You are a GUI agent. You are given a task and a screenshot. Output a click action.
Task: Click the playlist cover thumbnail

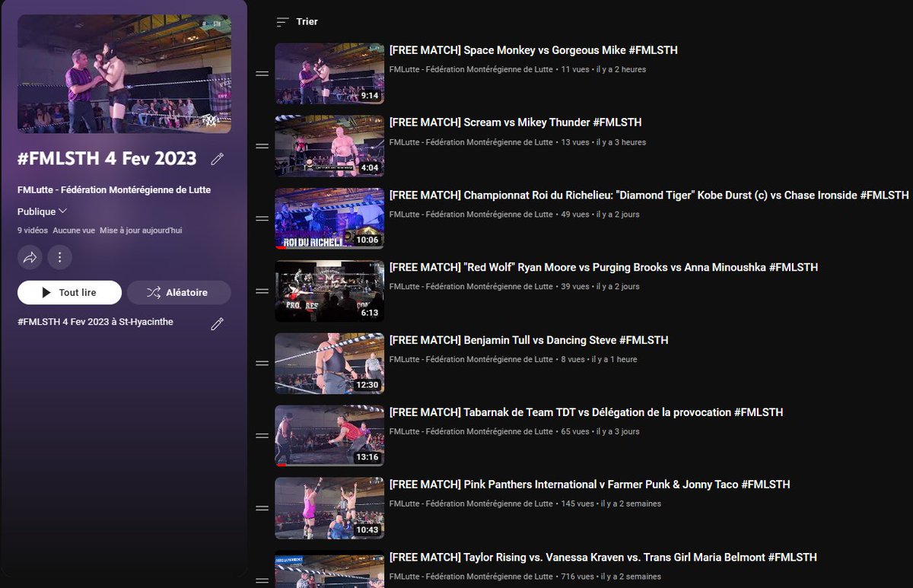tap(124, 74)
